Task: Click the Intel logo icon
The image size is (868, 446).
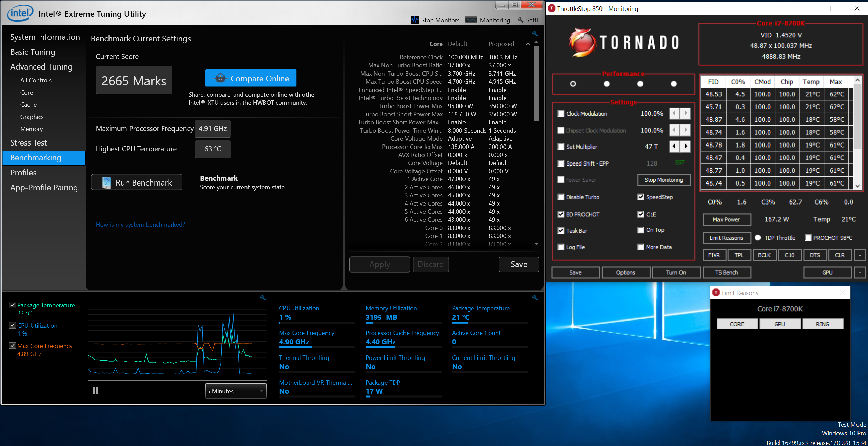Action: (x=20, y=14)
